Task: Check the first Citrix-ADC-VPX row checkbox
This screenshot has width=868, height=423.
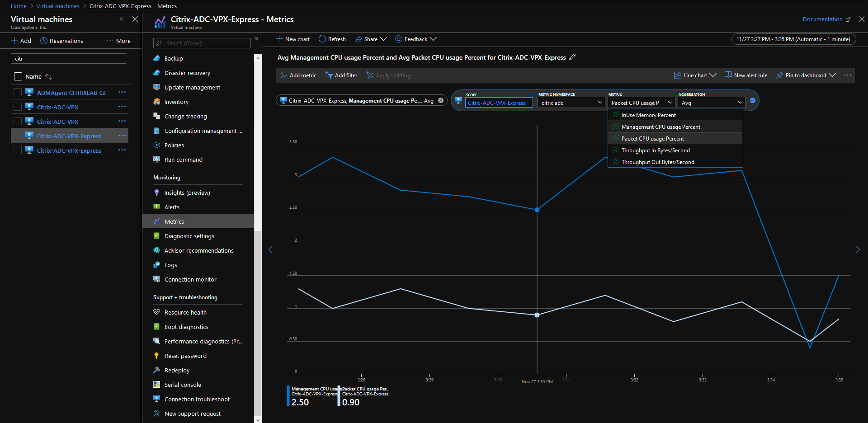Action: tap(18, 107)
